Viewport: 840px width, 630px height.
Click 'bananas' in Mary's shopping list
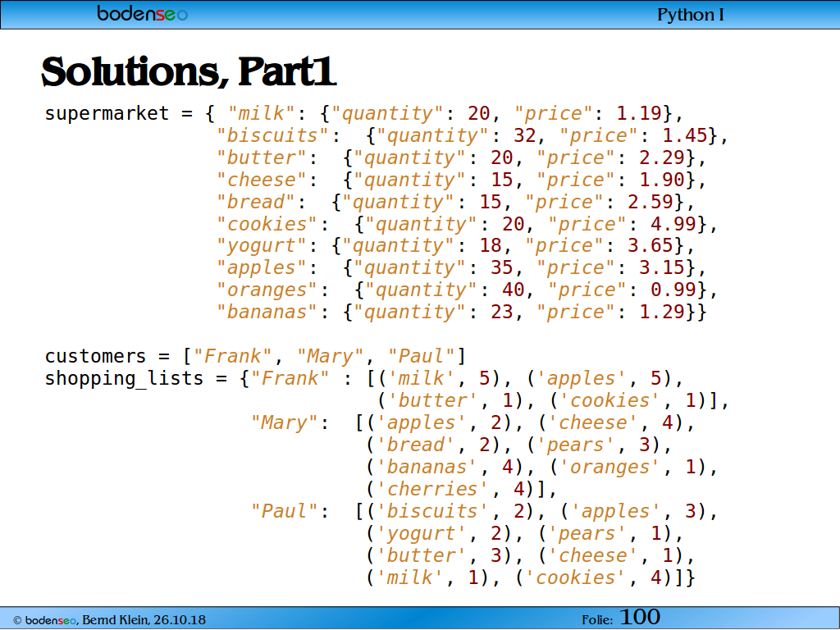click(x=427, y=467)
